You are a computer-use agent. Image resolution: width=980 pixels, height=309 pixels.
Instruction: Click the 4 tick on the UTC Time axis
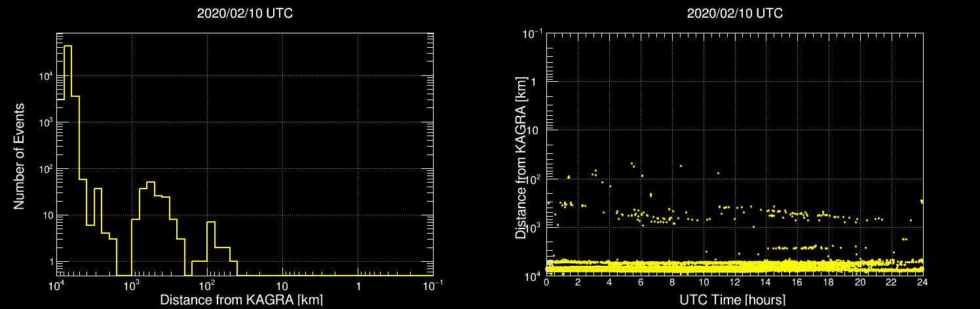(609, 282)
